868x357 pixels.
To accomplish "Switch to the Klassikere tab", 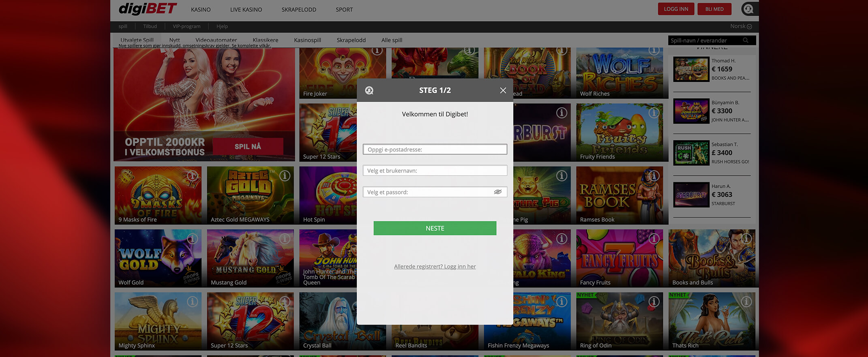I will (x=266, y=40).
